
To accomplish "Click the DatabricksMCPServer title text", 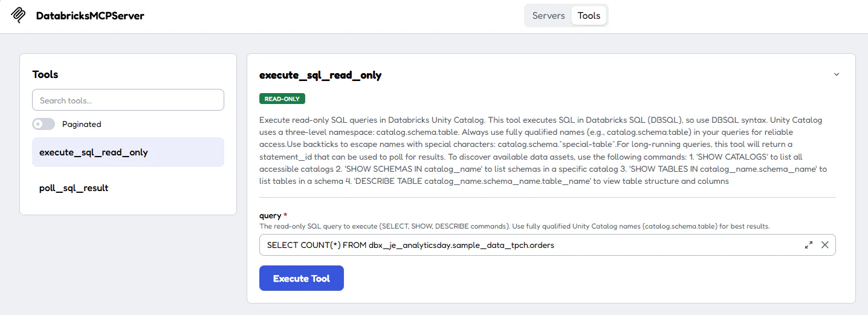I will point(90,16).
